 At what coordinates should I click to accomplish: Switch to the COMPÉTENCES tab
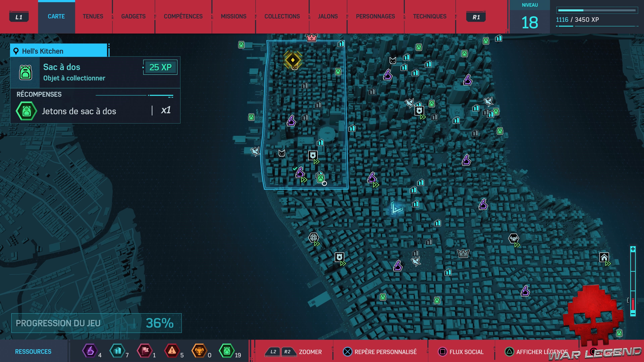click(183, 16)
